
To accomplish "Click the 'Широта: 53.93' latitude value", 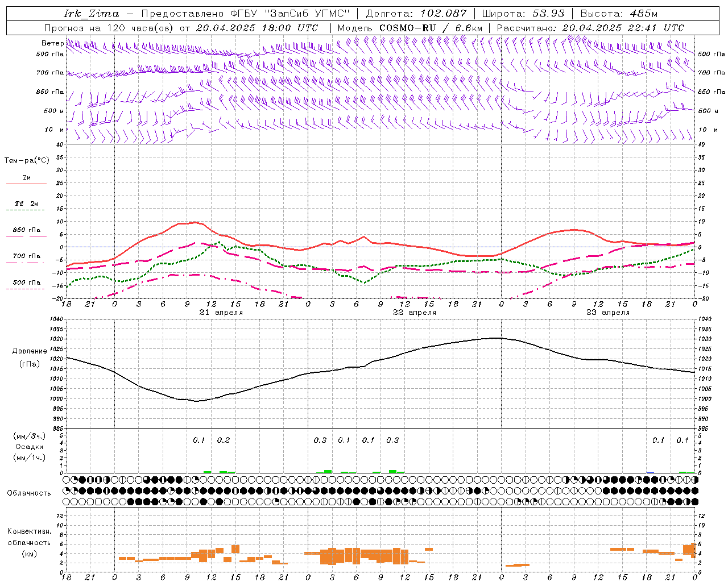I will pyautogui.click(x=523, y=14).
